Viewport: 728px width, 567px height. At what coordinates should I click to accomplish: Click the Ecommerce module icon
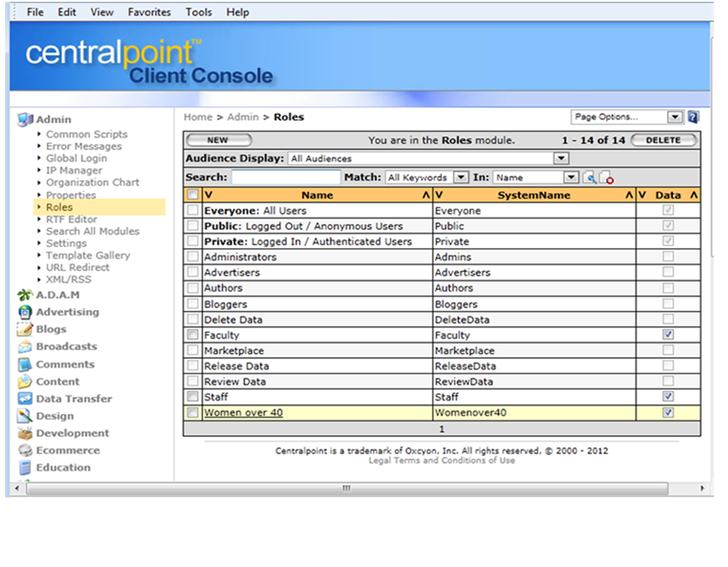click(25, 450)
